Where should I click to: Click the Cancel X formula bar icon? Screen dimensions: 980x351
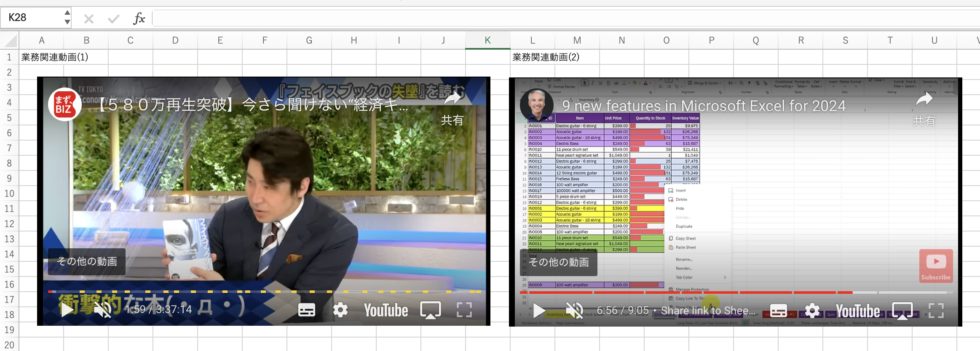(x=88, y=19)
